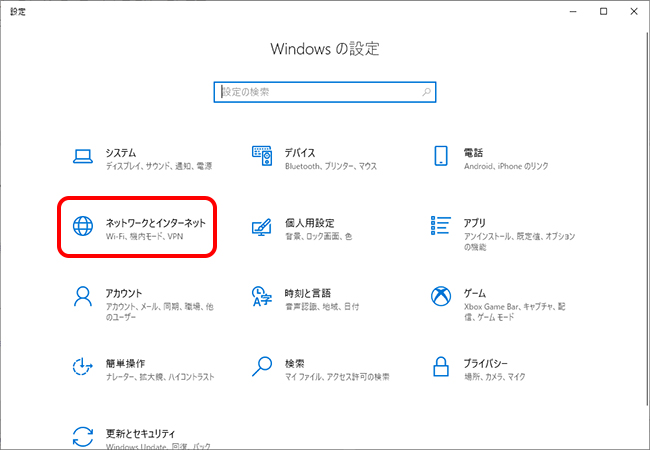Click the 時刻と言語 clock-letter icon
The height and width of the screenshot is (450, 650).
pos(262,296)
